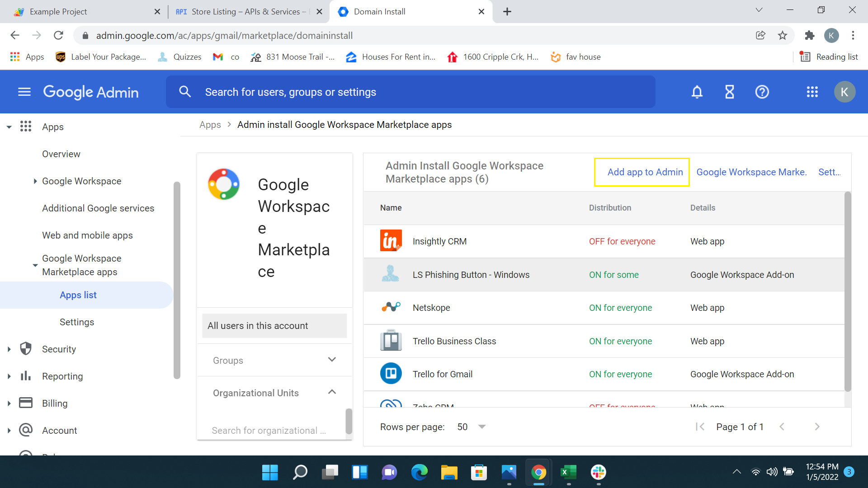Expand the Google Workspace tree item
The height and width of the screenshot is (488, 868).
(x=35, y=181)
